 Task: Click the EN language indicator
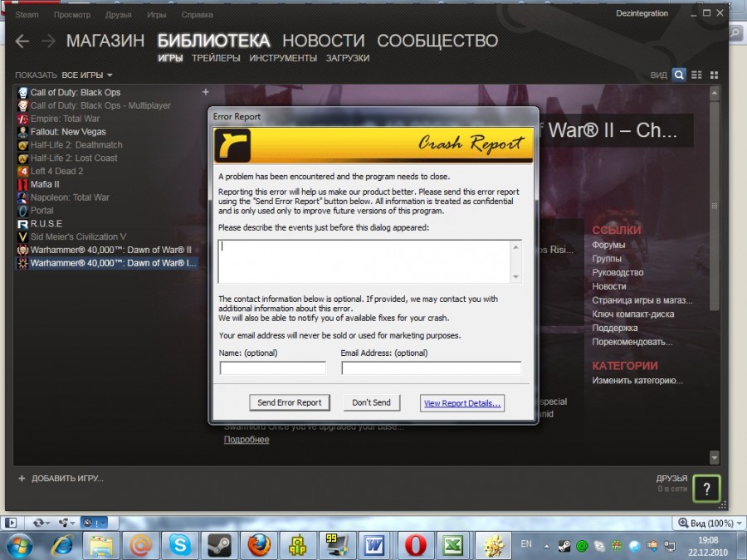click(526, 543)
